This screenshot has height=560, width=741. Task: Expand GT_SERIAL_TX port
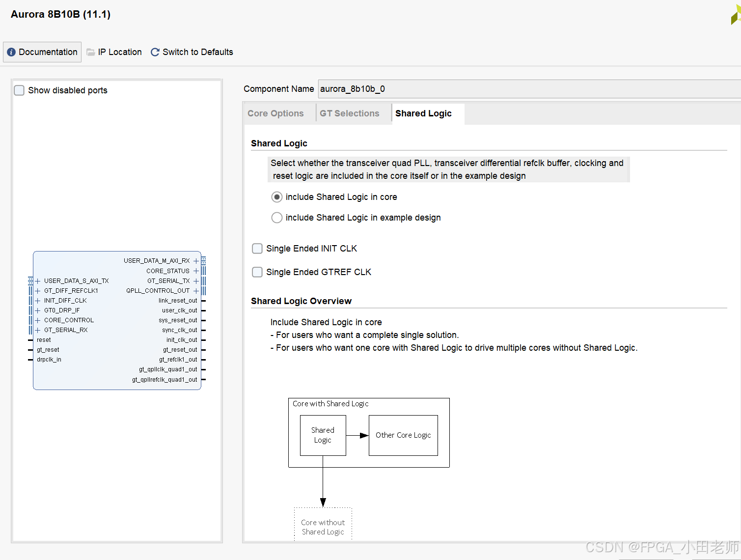tap(196, 281)
